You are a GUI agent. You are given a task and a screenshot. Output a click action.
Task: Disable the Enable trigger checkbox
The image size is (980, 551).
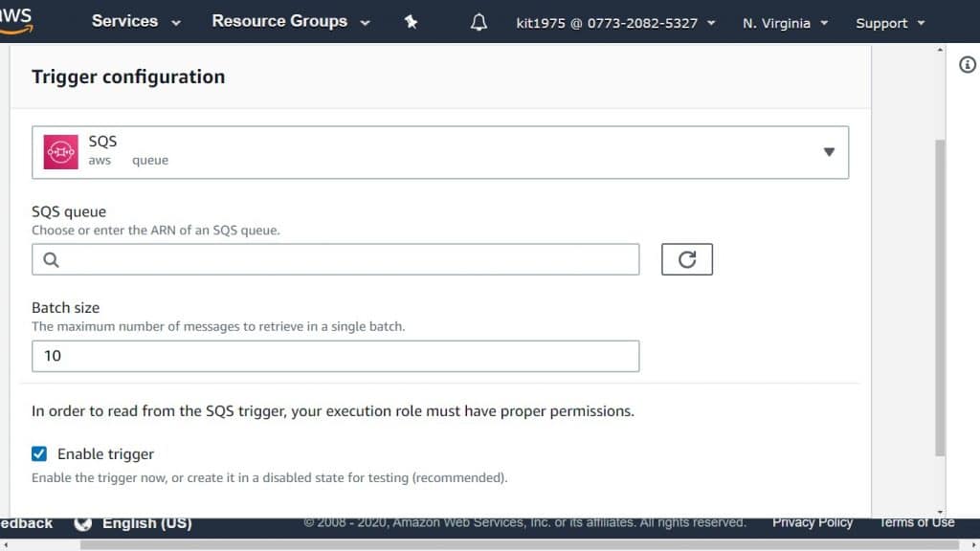pos(39,453)
